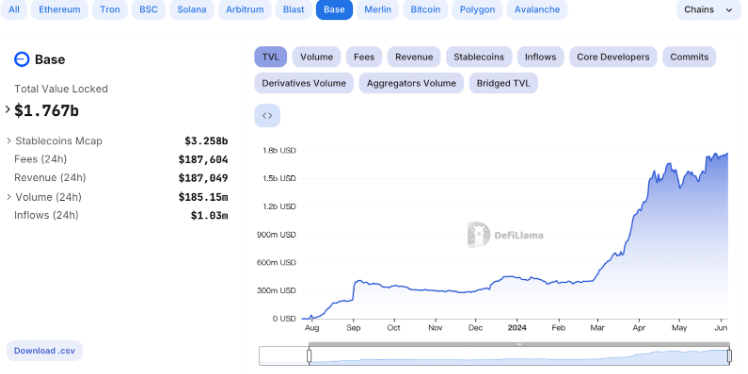Click the Mar x-axis label

[x=597, y=328]
